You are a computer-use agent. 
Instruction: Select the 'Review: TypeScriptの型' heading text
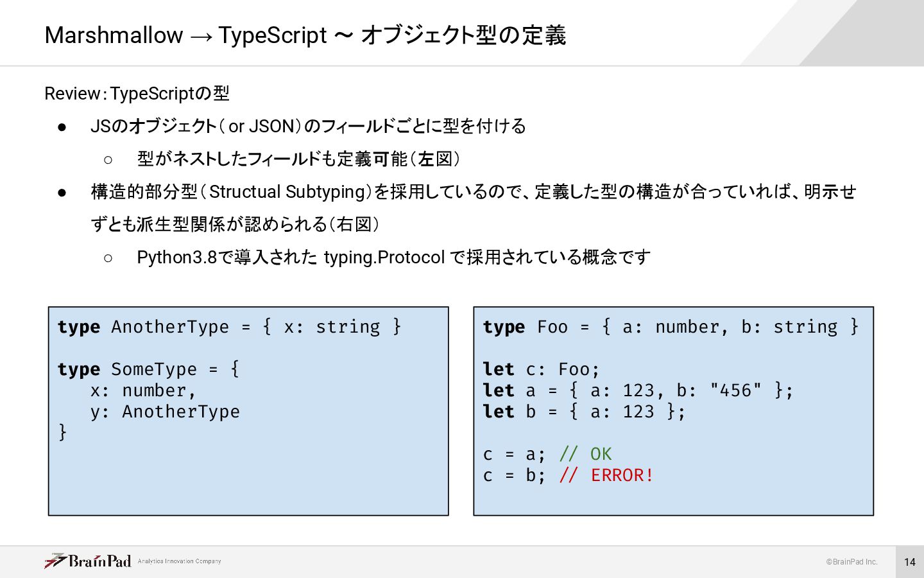[137, 94]
